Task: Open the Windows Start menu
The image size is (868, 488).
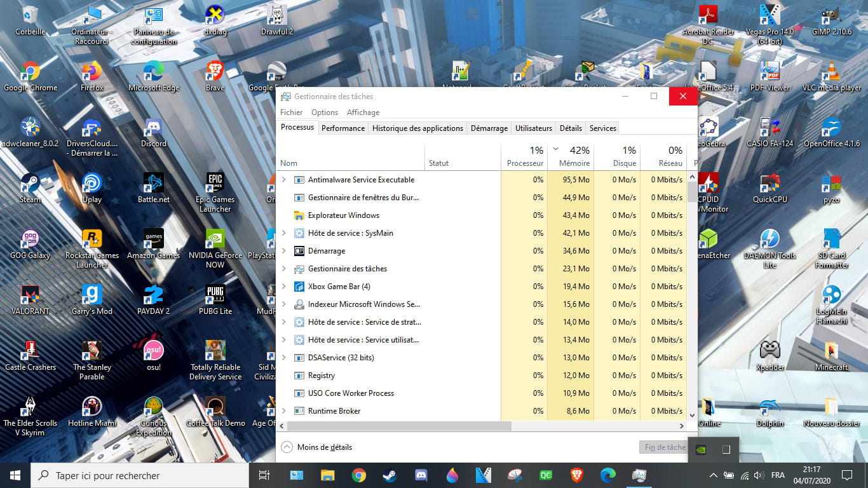Action: pos(15,475)
